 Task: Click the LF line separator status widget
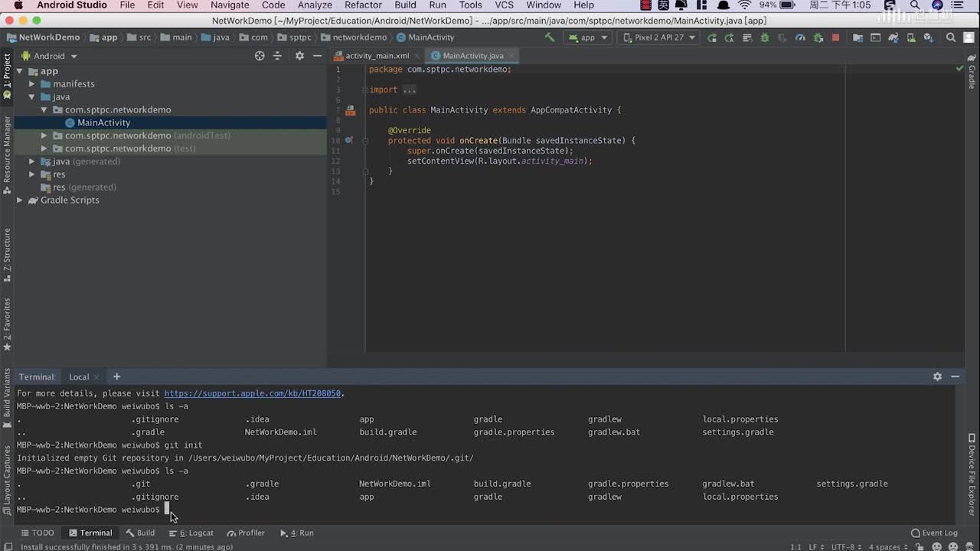[x=818, y=546]
